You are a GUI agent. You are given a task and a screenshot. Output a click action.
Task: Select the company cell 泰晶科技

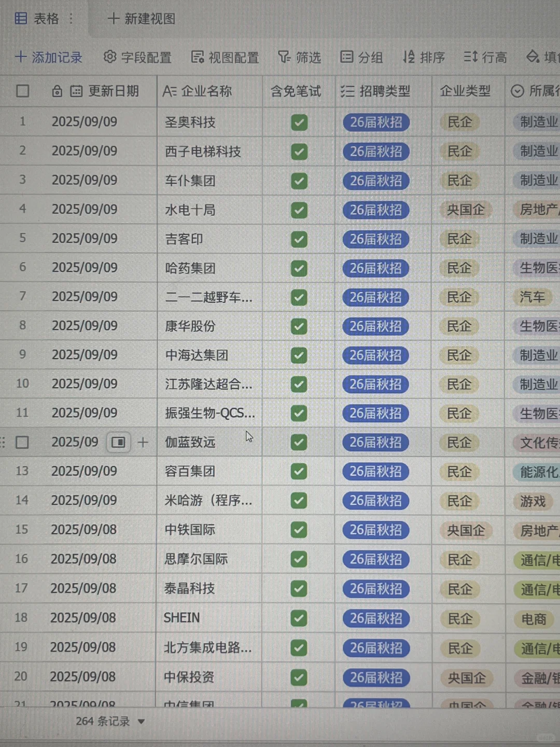click(209, 588)
